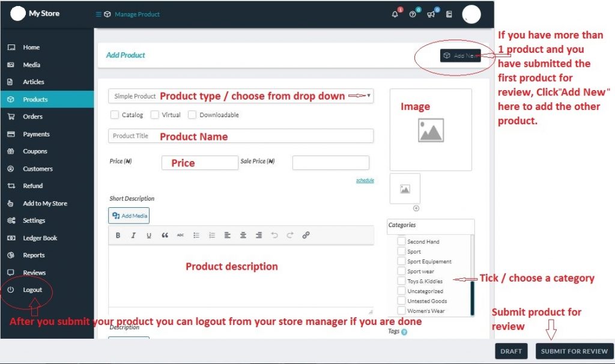Apply italic formatting in the editor toolbar
Screen dimensions: 615x364
133,235
